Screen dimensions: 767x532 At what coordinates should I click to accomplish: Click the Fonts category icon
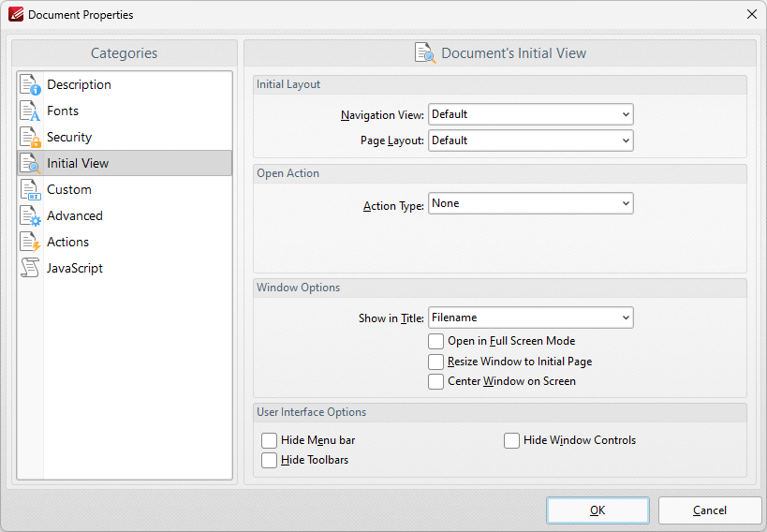click(x=30, y=111)
